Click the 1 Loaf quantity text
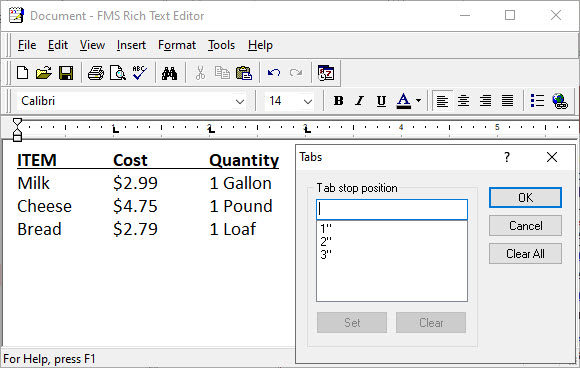The width and height of the screenshot is (580, 368). tap(233, 229)
